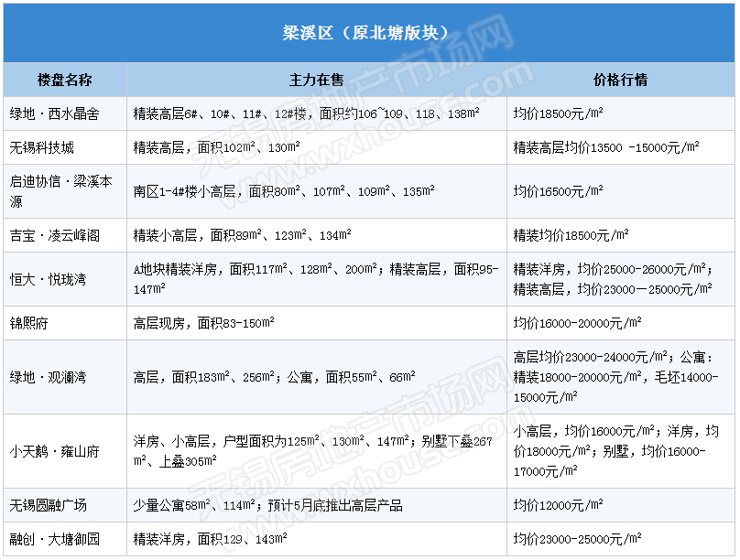Click the 吉宝·凌云峰阁 project name
Screen dimensions: 740x560
pyautogui.click(x=55, y=235)
